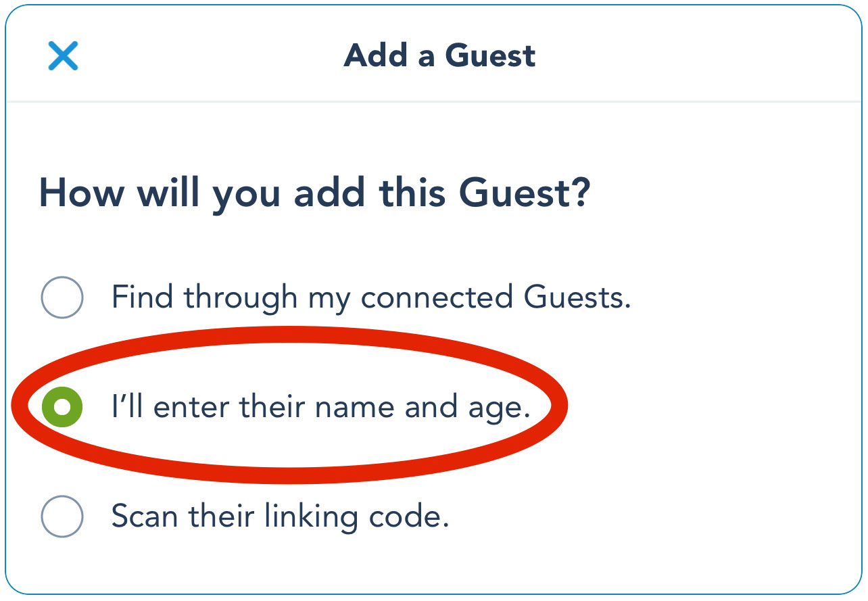Select the linking code radio button
The image size is (868, 601).
click(x=62, y=516)
